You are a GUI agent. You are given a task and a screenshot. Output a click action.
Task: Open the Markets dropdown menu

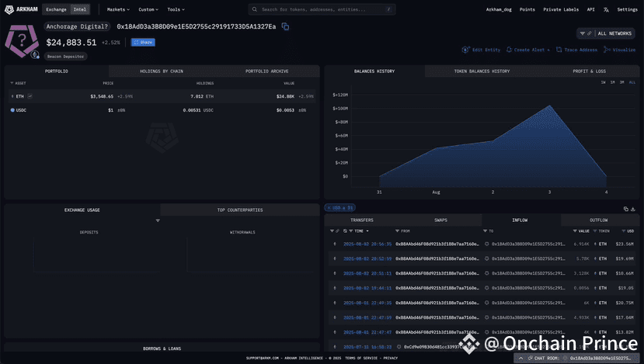click(118, 9)
